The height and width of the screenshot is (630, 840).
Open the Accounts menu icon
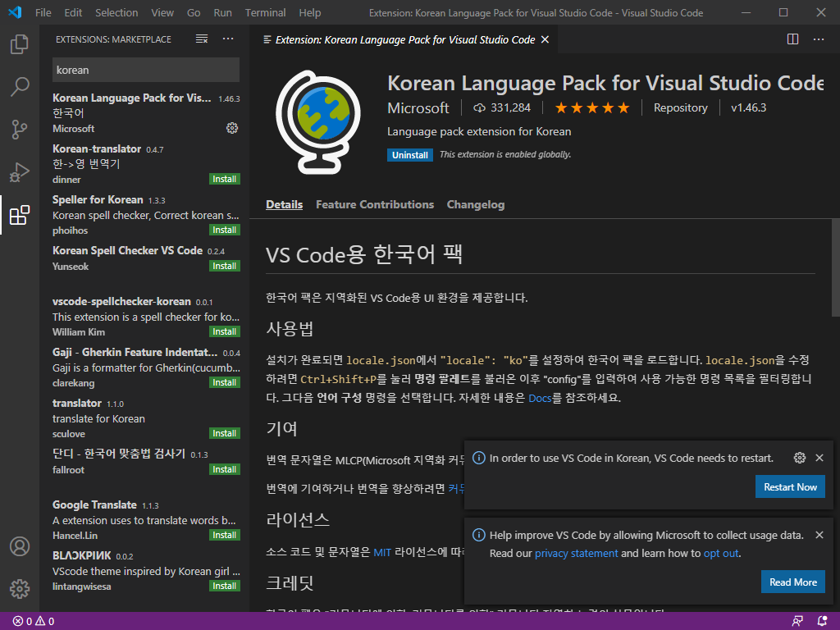click(x=20, y=546)
